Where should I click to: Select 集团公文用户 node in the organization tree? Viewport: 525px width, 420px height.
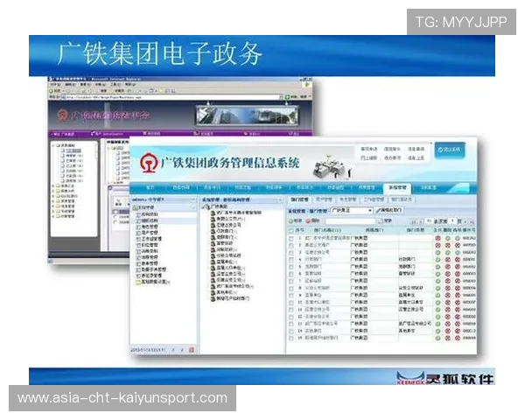click(x=228, y=219)
